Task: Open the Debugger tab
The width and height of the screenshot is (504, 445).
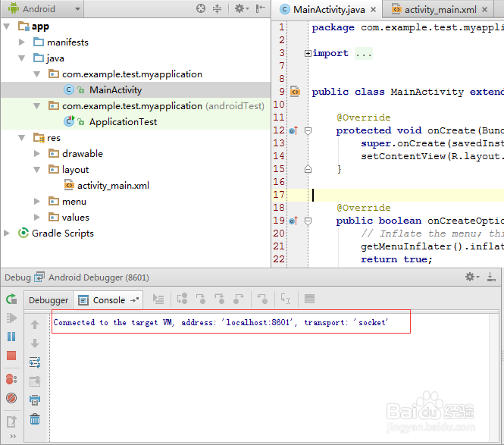Action: point(49,300)
